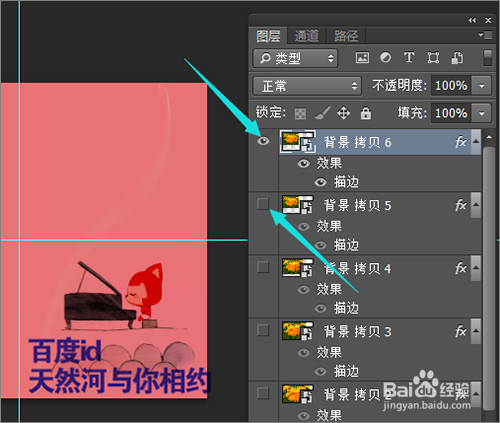This screenshot has height=423, width=500.
Task: Click 效果 label under 背景 拷贝 6
Action: click(329, 164)
